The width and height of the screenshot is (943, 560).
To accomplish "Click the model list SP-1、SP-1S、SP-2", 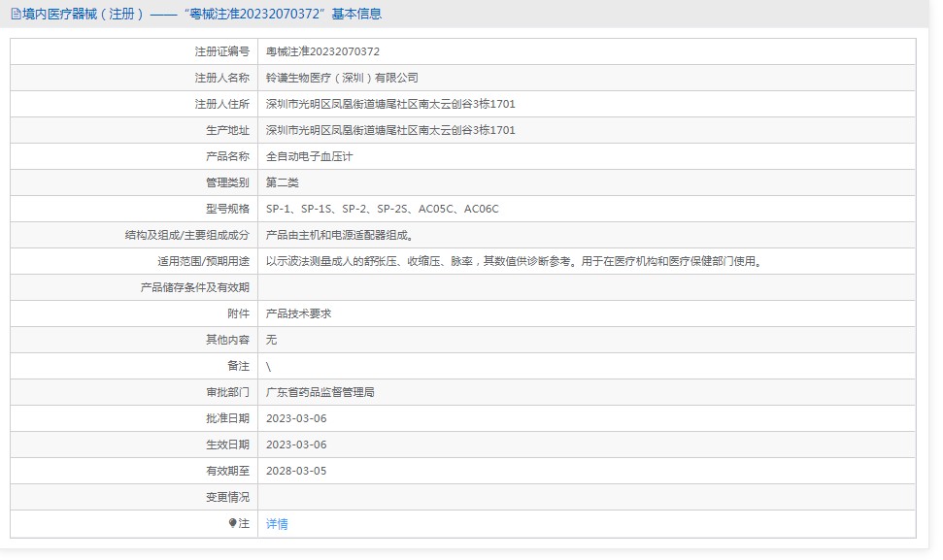I will (x=317, y=209).
